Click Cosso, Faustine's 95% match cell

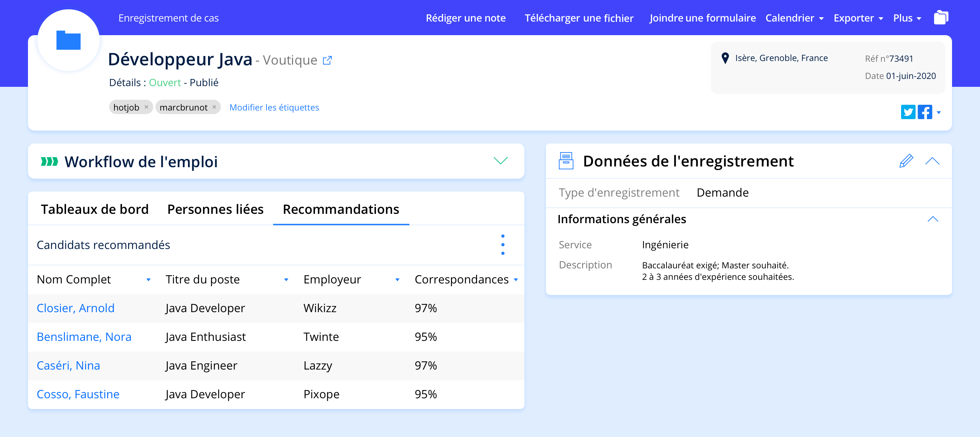pyautogui.click(x=425, y=394)
